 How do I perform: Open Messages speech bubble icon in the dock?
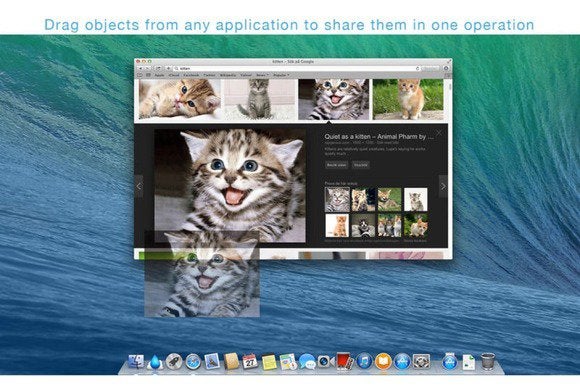click(x=307, y=361)
